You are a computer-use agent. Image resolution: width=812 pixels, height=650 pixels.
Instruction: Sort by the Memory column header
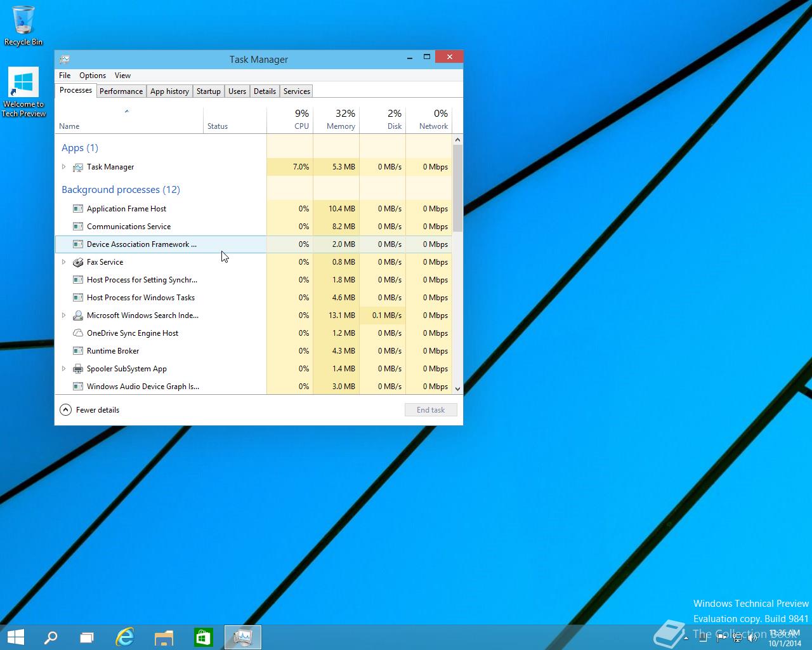tap(336, 120)
